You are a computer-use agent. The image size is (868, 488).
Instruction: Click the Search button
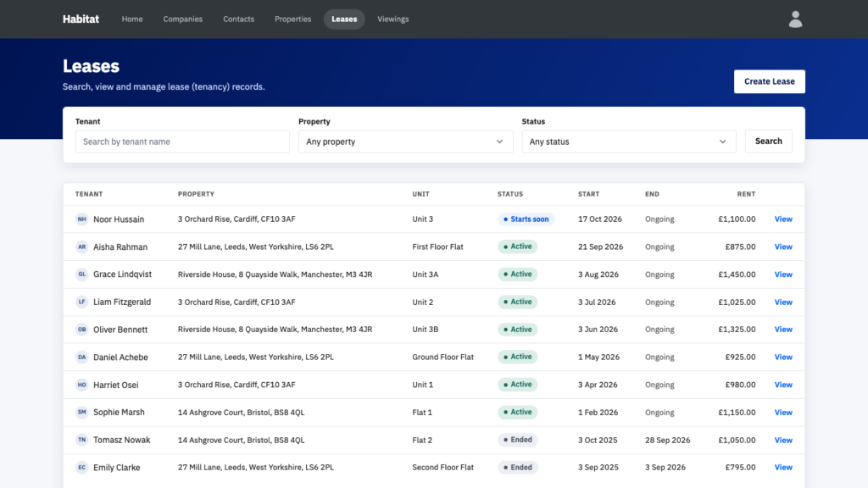click(x=768, y=141)
